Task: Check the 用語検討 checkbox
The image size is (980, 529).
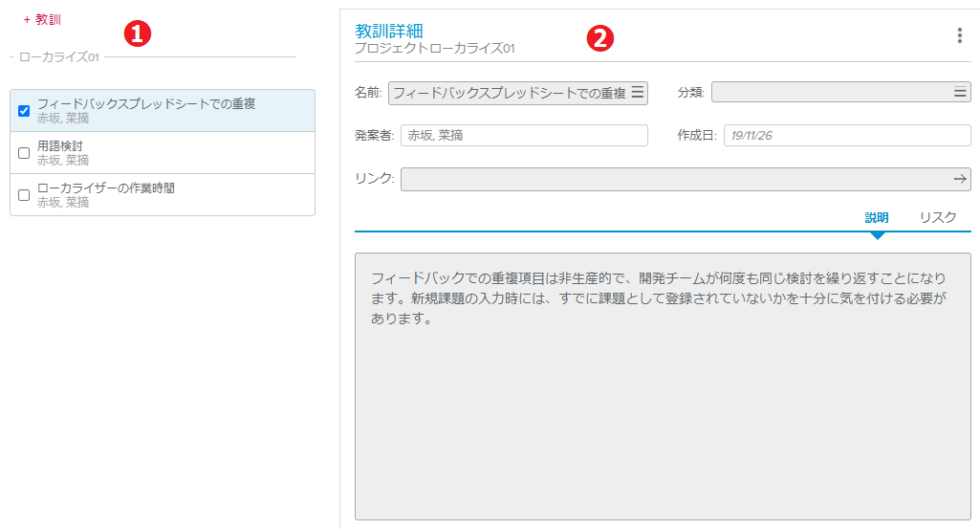Action: pyautogui.click(x=24, y=153)
